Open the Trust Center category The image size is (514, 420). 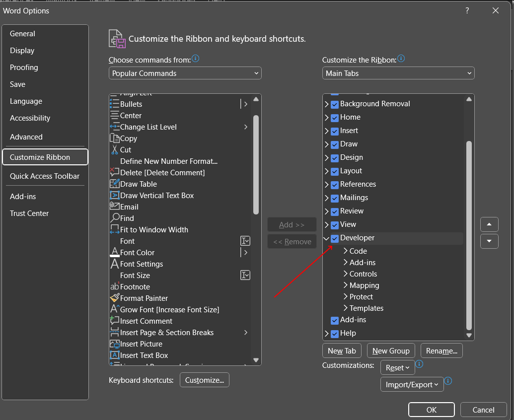pos(45,213)
